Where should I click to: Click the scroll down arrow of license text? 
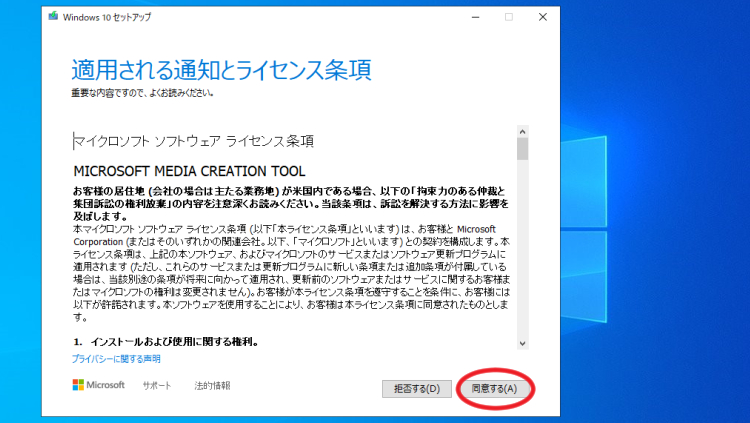click(522, 342)
